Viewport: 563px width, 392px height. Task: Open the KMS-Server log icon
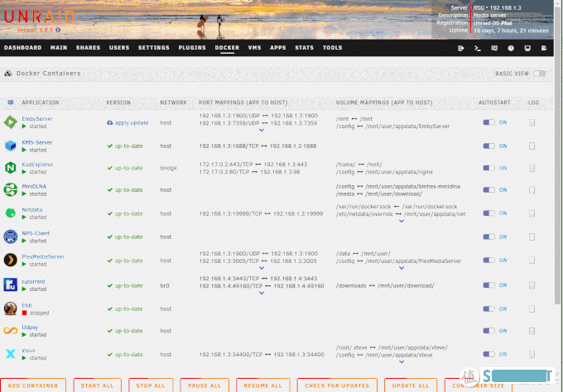[532, 146]
